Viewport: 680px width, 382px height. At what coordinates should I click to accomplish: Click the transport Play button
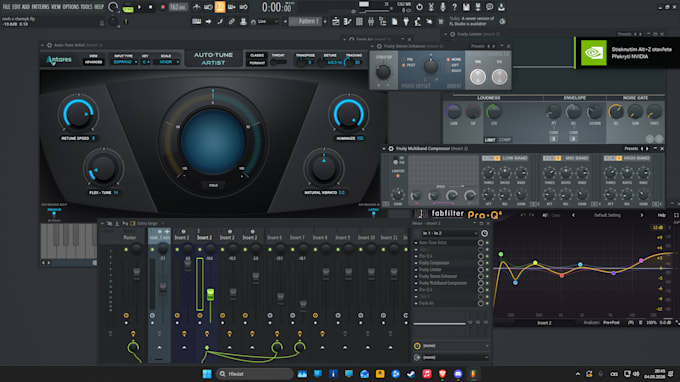click(139, 7)
